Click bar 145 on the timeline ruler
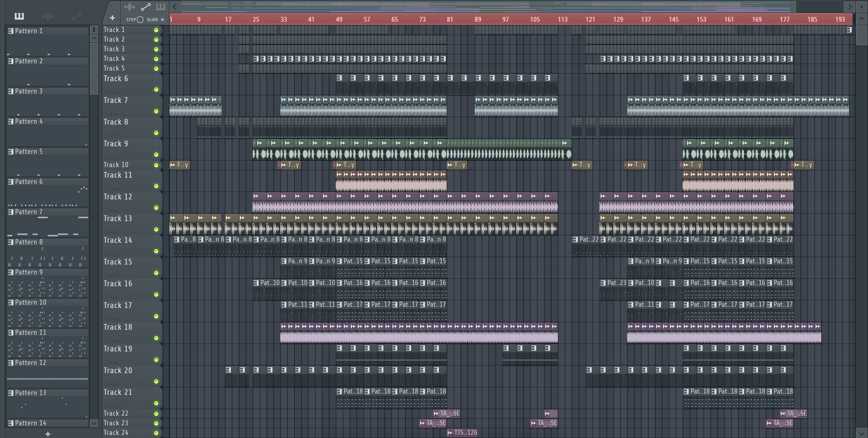 click(673, 20)
